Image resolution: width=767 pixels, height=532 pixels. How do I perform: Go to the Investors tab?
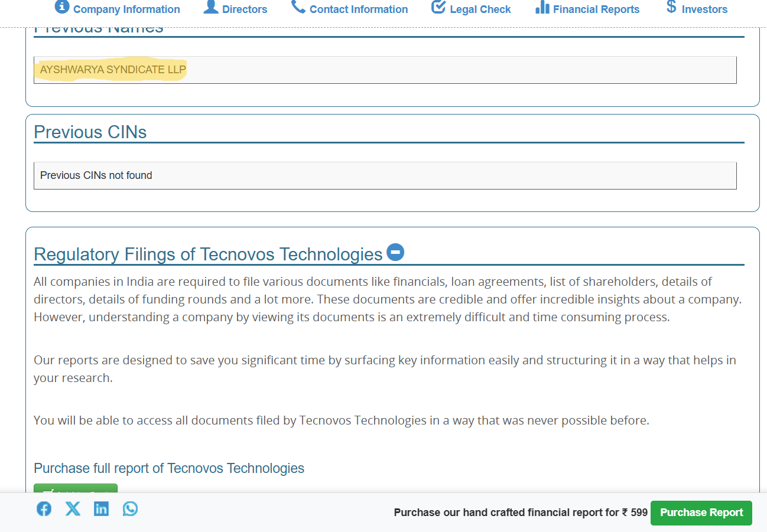[x=697, y=9]
